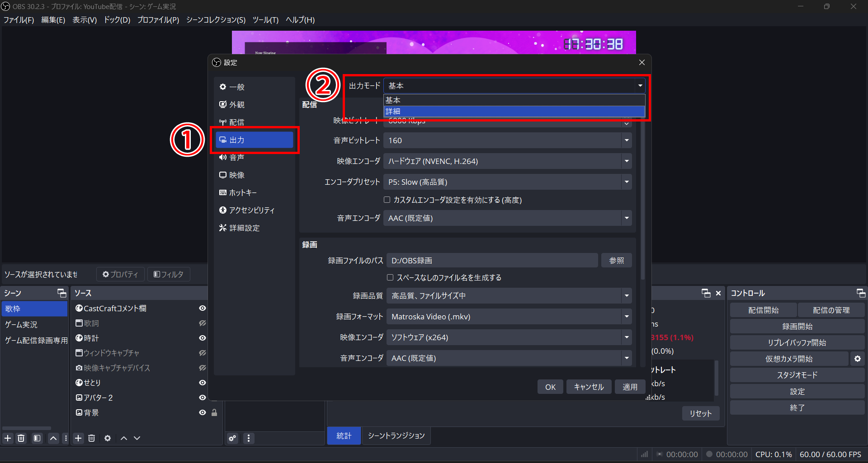Move source up arrow in Sources toolbar
868x463 pixels.
pos(124,438)
